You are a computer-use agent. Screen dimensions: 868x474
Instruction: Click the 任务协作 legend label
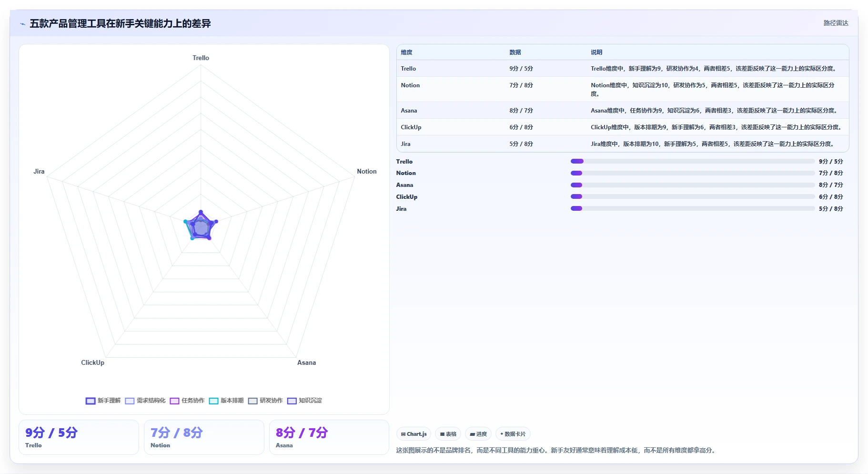[193, 401]
